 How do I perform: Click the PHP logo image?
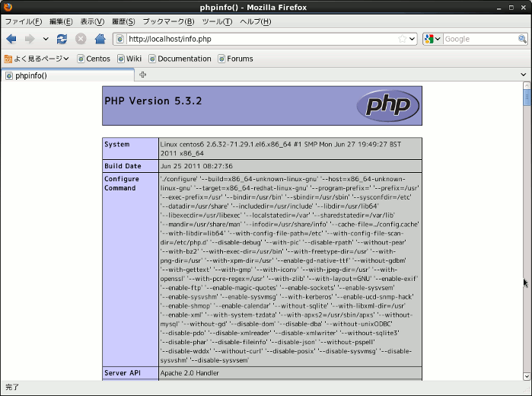coord(387,106)
